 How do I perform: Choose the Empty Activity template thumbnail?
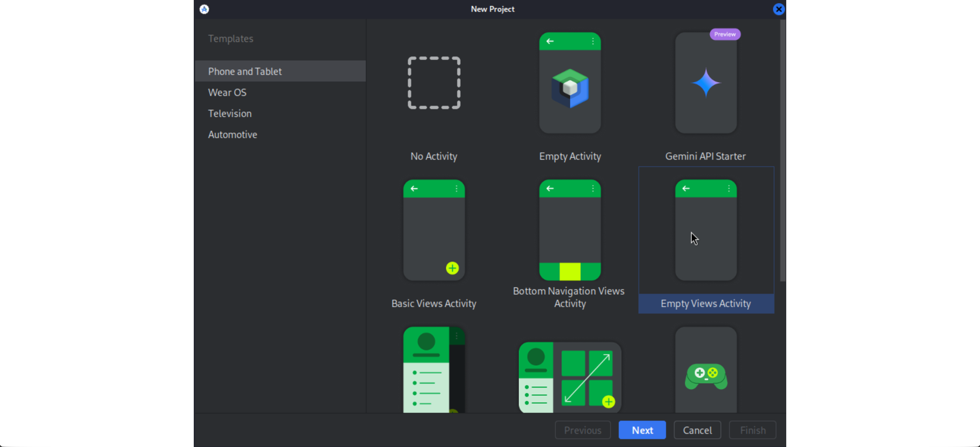[569, 82]
